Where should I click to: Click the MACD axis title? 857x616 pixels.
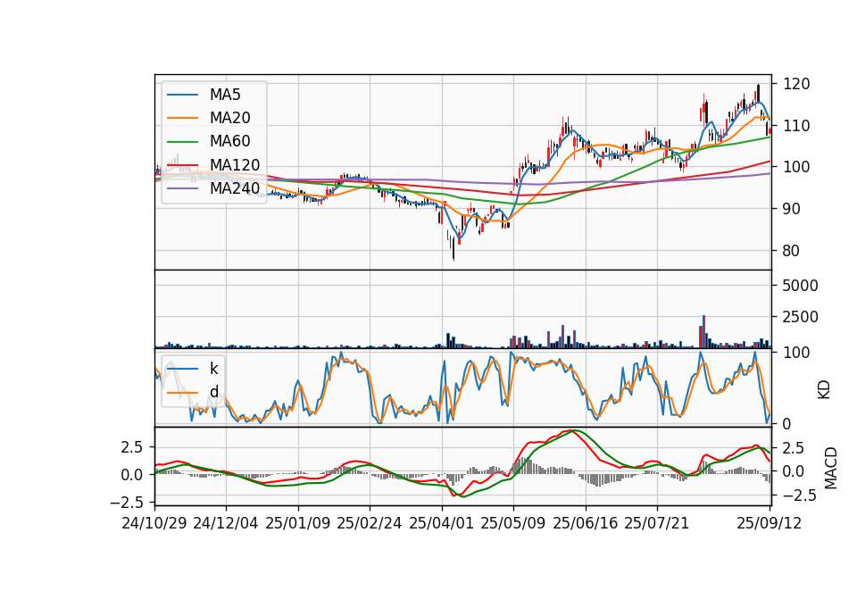point(831,468)
